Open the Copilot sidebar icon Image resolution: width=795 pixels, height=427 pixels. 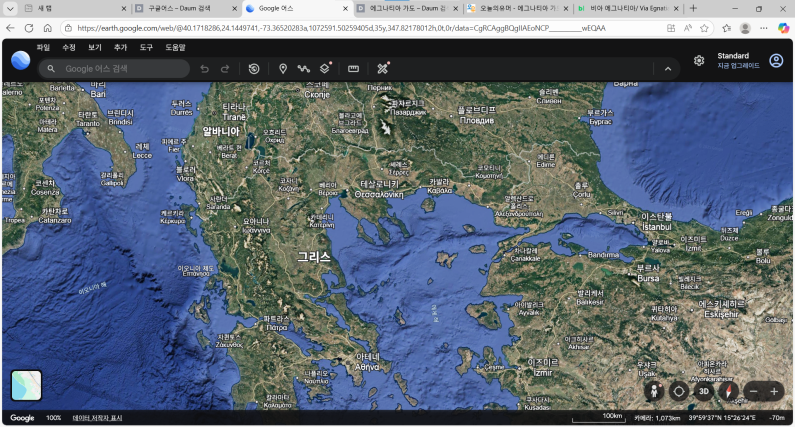783,28
